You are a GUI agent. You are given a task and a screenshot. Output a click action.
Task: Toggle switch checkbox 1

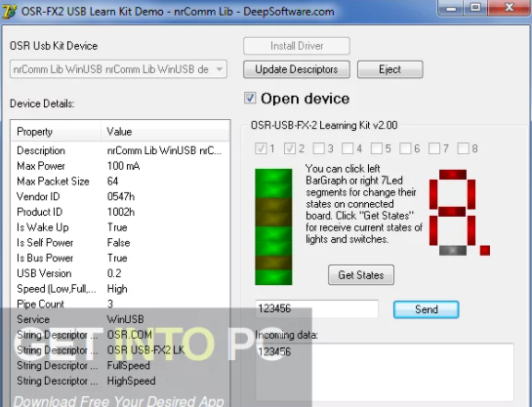coord(261,148)
